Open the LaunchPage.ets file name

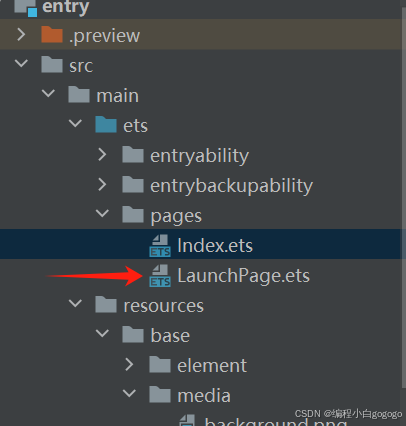(x=243, y=276)
